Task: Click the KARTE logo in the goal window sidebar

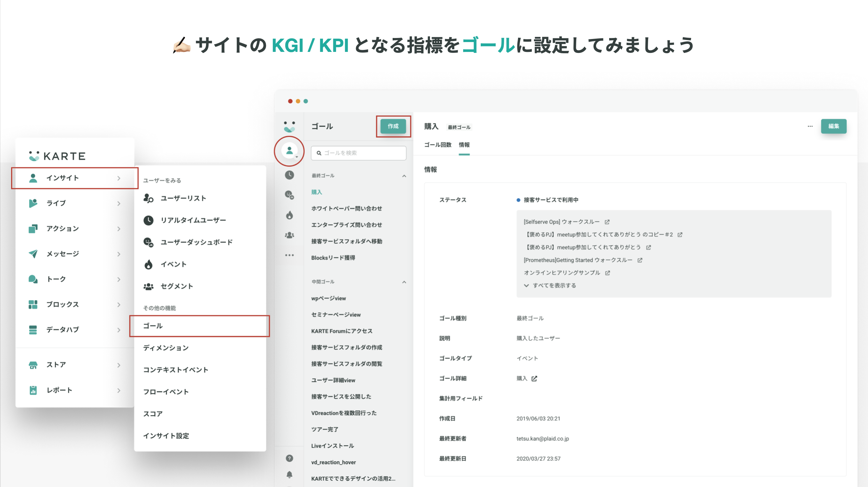Action: tap(289, 127)
